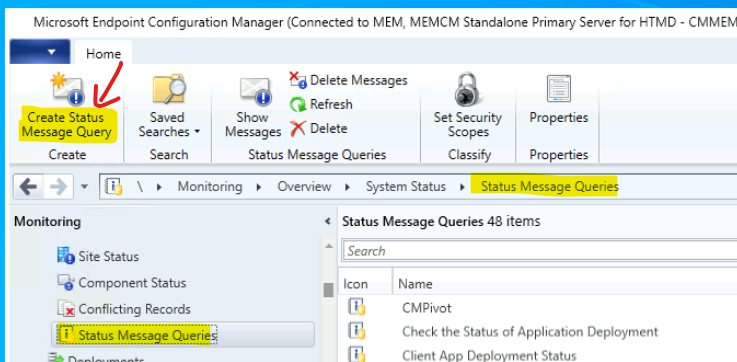Click Monitoring in the breadcrumb path

(x=210, y=187)
